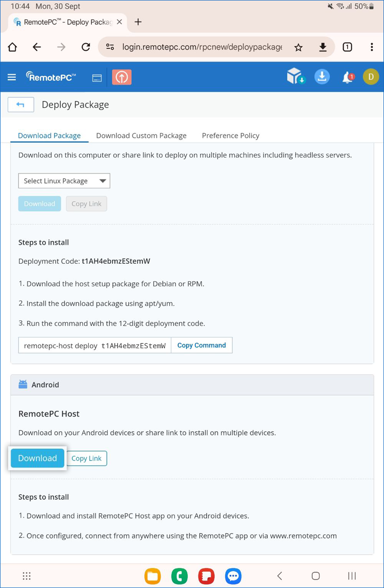
Task: Open the Preference Policy tab
Action: [x=230, y=135]
